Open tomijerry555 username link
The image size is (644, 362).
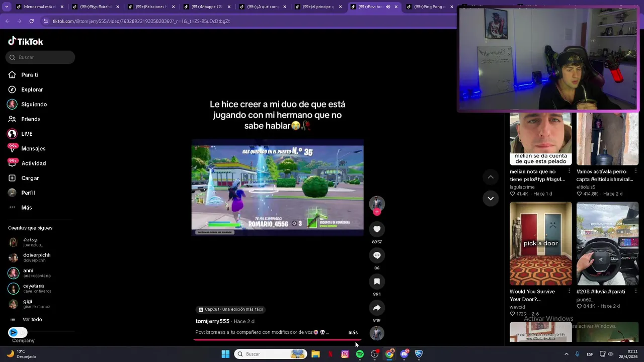pos(212,321)
